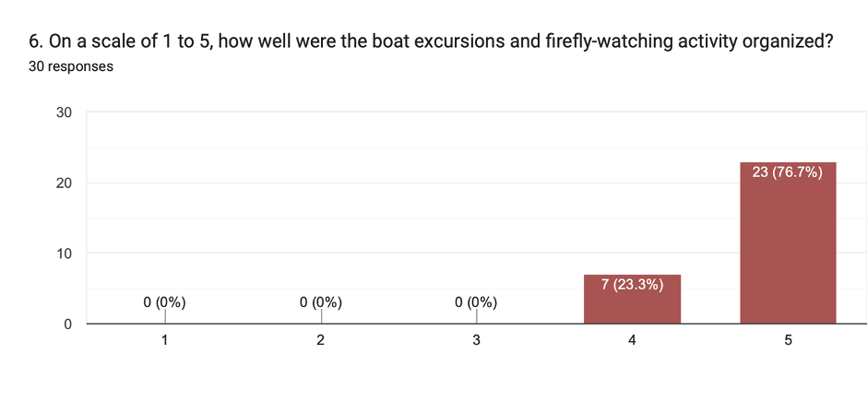The width and height of the screenshot is (868, 412).
Task: Select the "7 (23.3%)" data label
Action: 632,284
